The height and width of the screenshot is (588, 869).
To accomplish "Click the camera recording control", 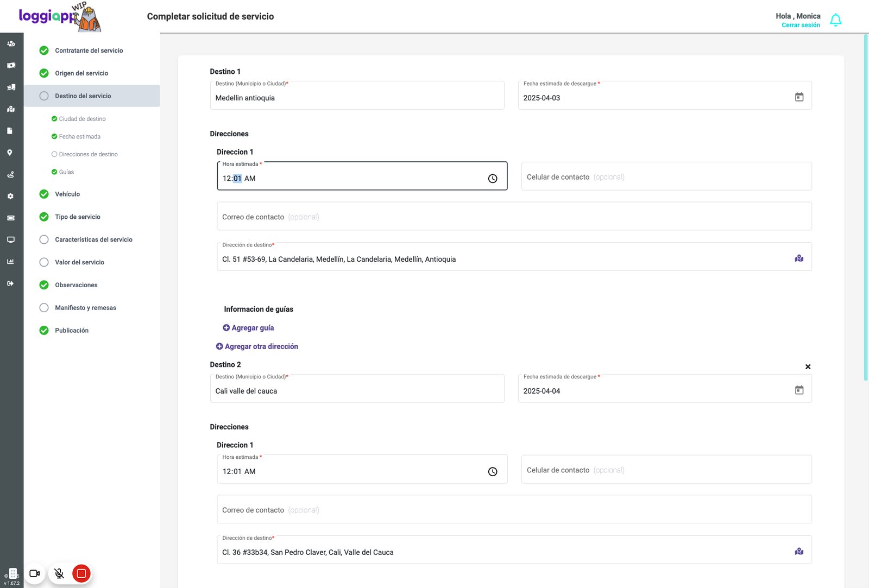I will [x=35, y=573].
